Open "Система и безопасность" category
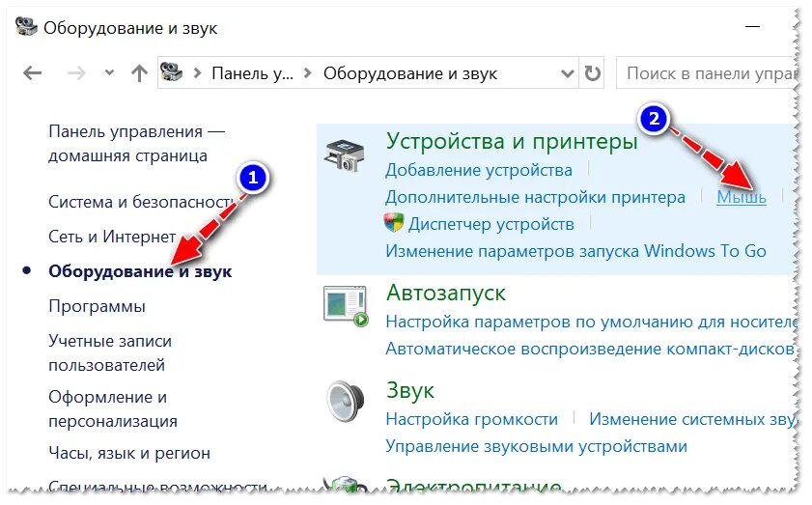812x505 pixels. [x=142, y=202]
